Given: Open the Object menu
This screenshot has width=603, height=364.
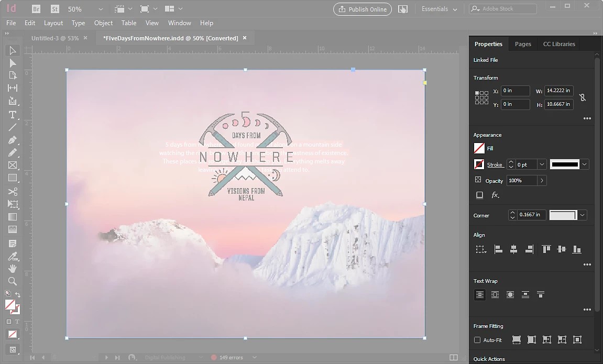Looking at the screenshot, I should point(103,23).
